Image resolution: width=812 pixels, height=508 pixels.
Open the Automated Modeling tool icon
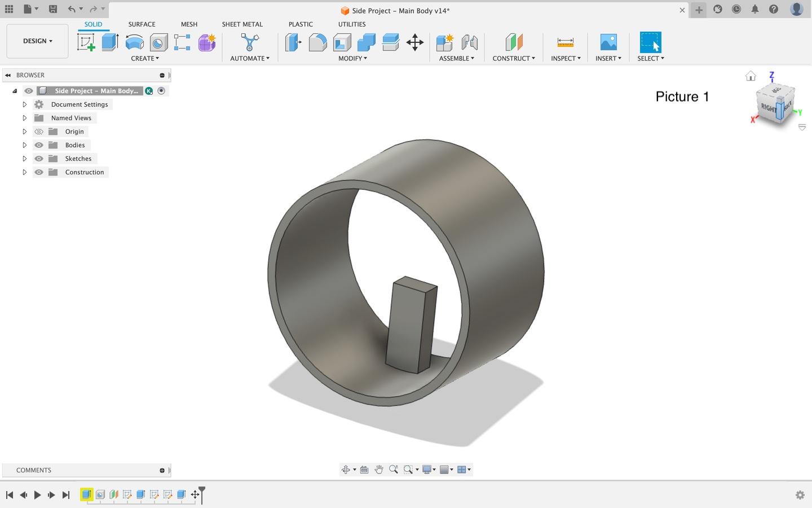[249, 42]
